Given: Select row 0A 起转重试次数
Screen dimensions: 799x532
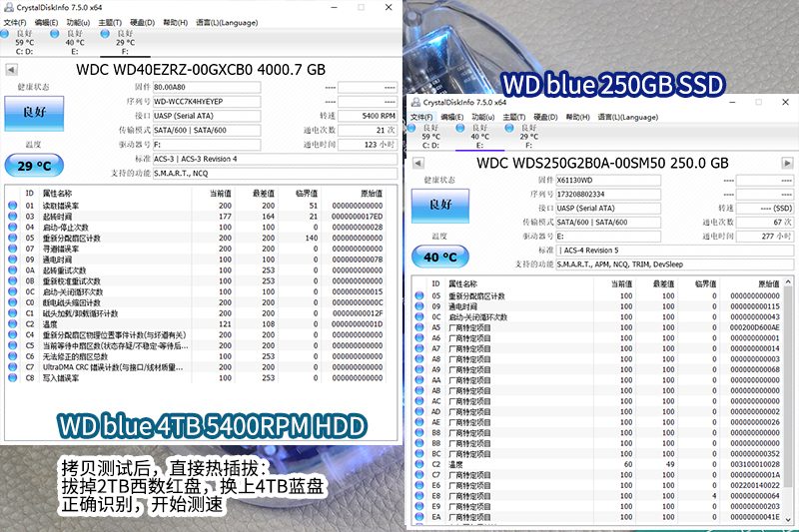Looking at the screenshot, I should pos(196,270).
